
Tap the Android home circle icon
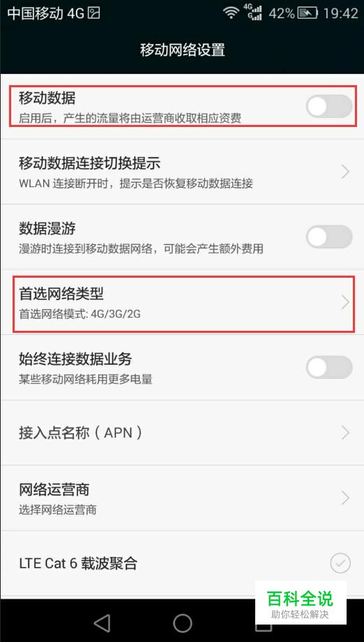183,623
